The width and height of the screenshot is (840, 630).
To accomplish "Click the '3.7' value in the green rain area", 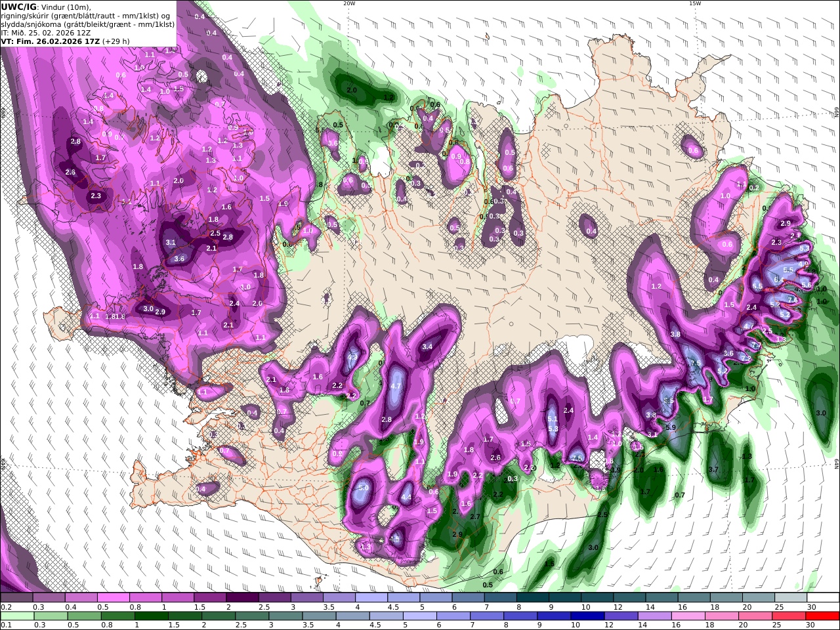I will pos(715,469).
